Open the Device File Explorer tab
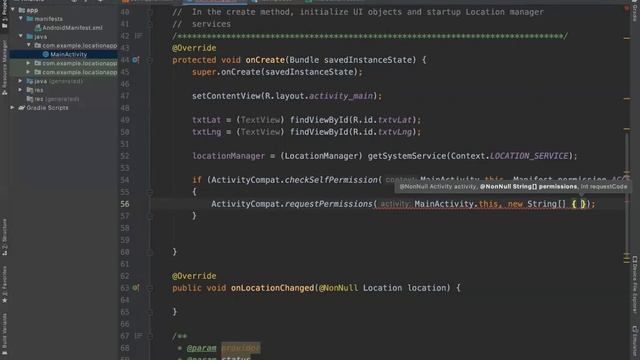Viewport: 640px width, 360px height. click(635, 284)
